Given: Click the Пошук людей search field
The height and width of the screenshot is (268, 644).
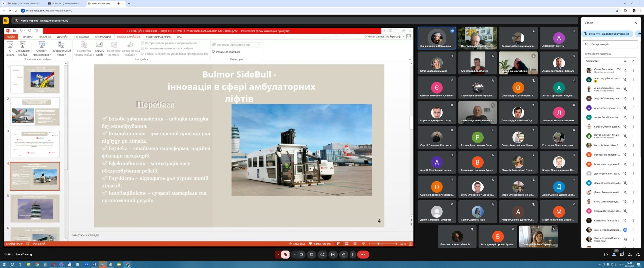Looking at the screenshot, I should [x=613, y=44].
